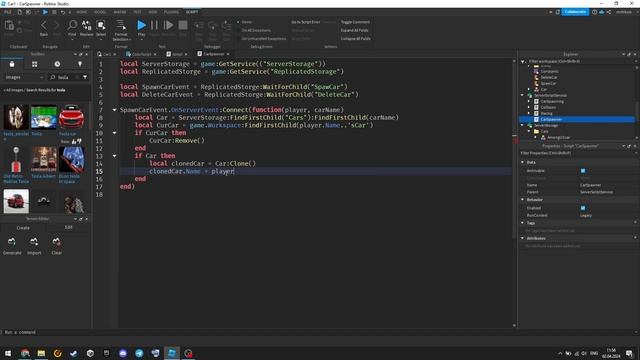Open the Images category dropdown

[24, 77]
